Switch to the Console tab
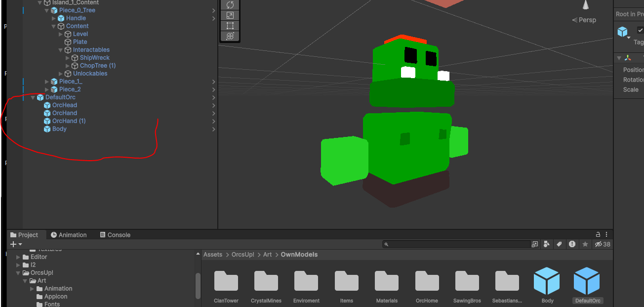This screenshot has width=644, height=307. [115, 235]
